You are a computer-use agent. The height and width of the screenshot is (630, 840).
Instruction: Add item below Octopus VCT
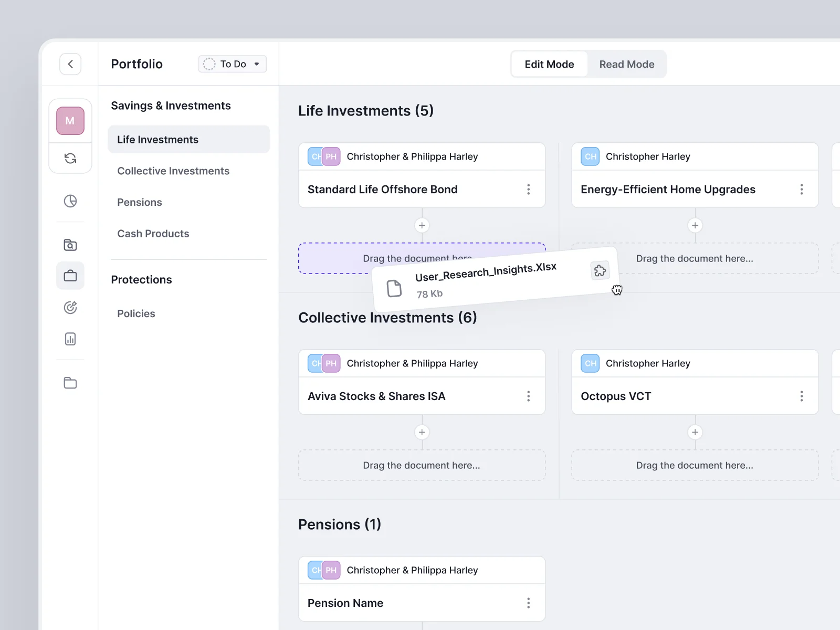pos(695,432)
